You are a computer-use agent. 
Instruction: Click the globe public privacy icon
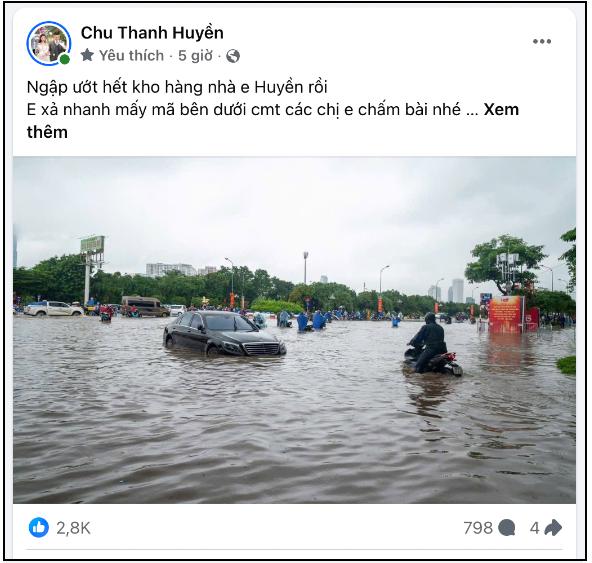[x=233, y=56]
